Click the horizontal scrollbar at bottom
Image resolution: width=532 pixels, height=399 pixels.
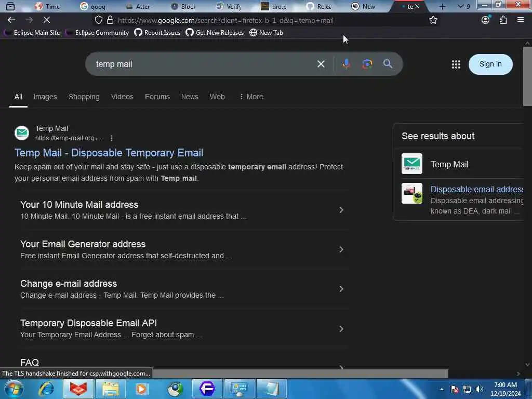pyautogui.click(x=300, y=374)
